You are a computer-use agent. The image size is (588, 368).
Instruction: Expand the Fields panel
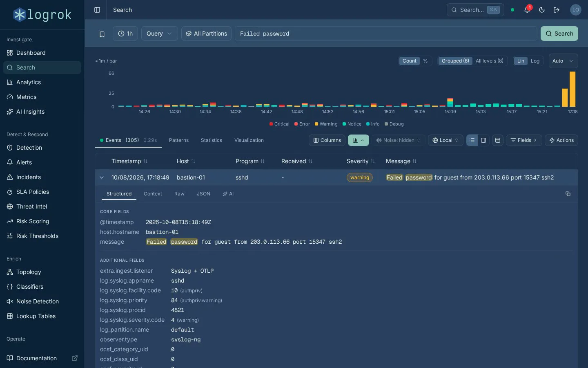524,140
